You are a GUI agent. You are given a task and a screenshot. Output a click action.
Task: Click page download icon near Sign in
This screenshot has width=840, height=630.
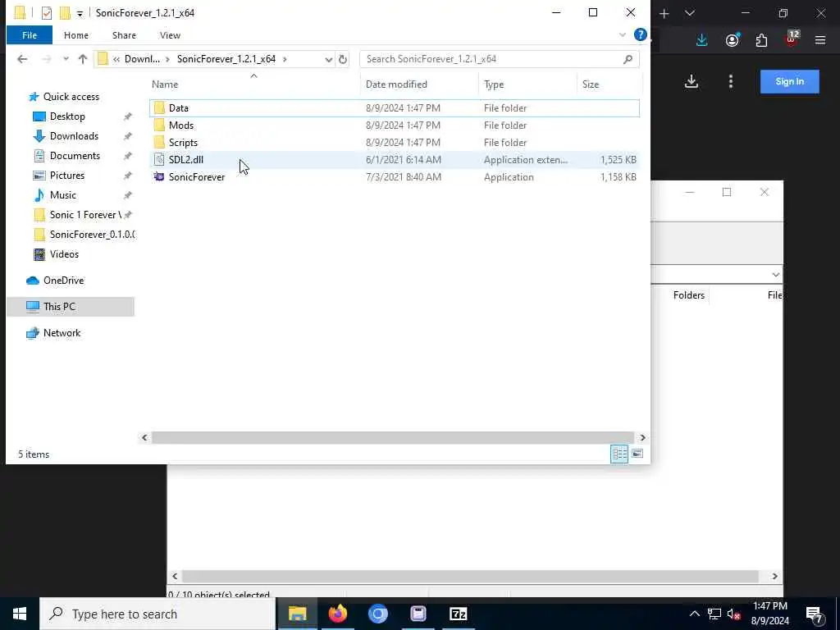692,81
